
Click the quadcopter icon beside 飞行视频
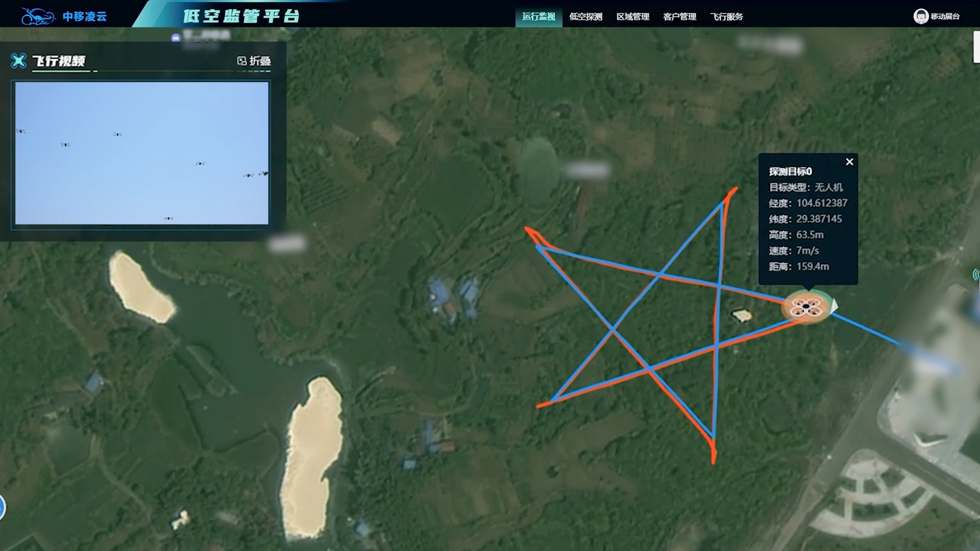(x=18, y=61)
